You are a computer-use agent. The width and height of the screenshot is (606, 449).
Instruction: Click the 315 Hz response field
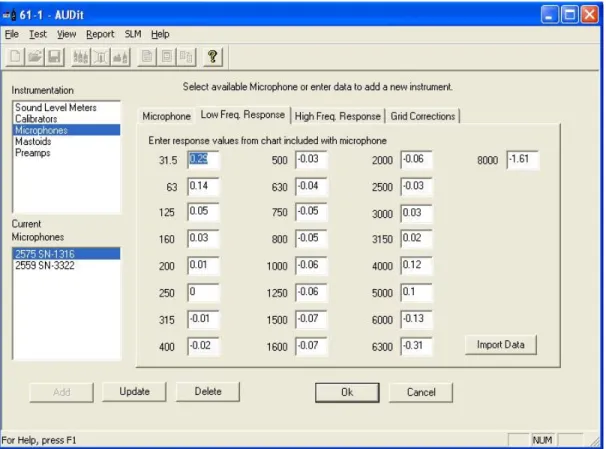[203, 320]
